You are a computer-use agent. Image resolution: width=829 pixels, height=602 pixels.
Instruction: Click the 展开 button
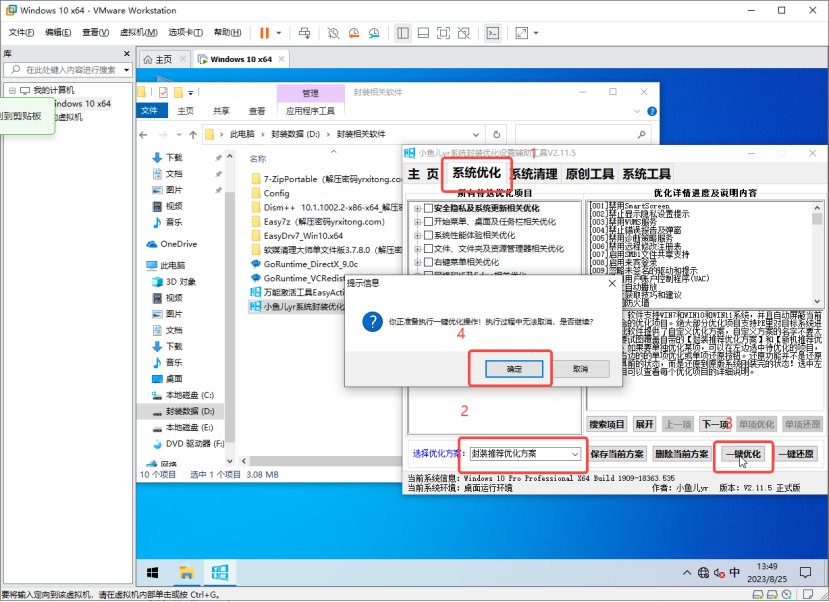point(644,424)
